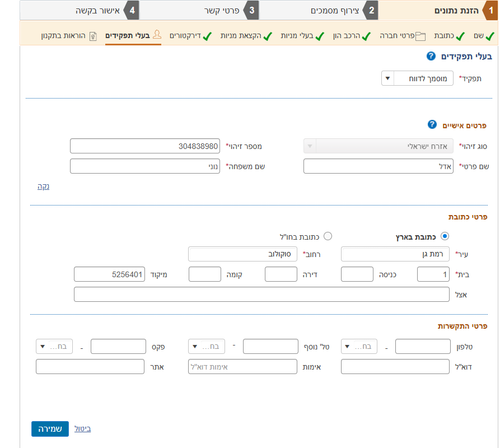Image resolution: width=500 pixels, height=448 pixels.
Task: Click green checkmark next to הקצאת מניות
Action: (x=267, y=36)
